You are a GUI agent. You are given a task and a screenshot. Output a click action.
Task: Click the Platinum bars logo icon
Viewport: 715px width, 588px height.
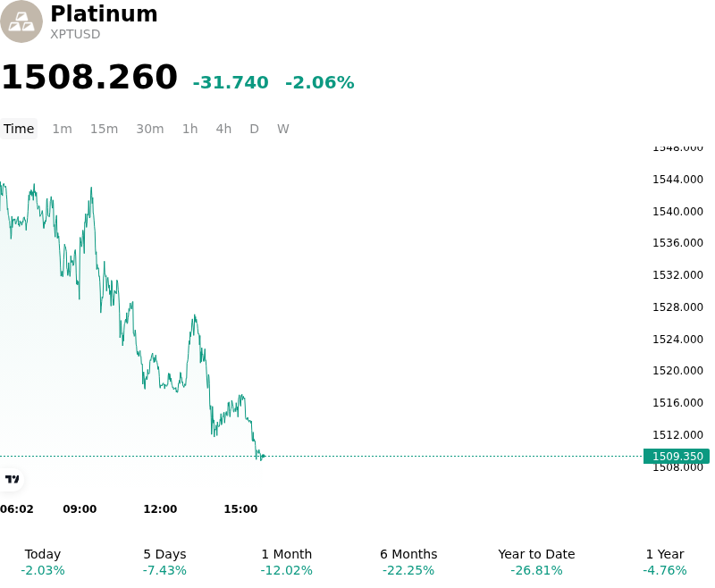[x=21, y=21]
